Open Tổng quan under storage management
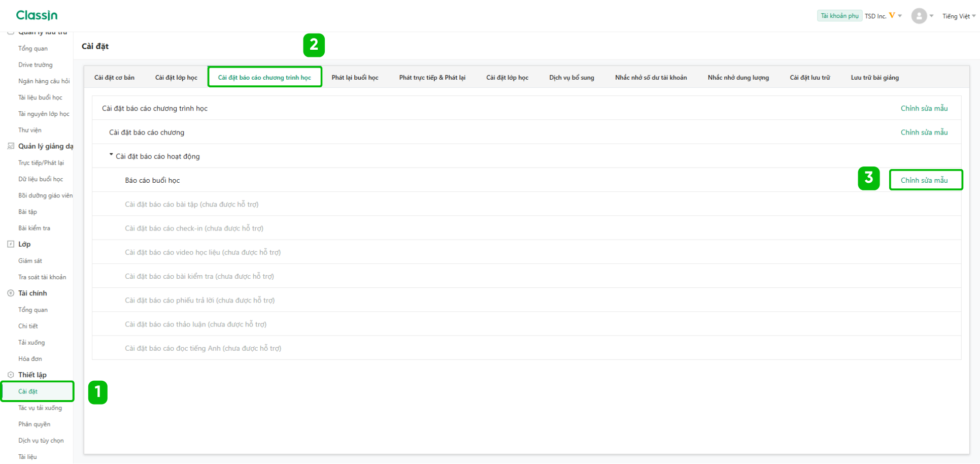Viewport: 980px width, 464px height. click(33, 49)
